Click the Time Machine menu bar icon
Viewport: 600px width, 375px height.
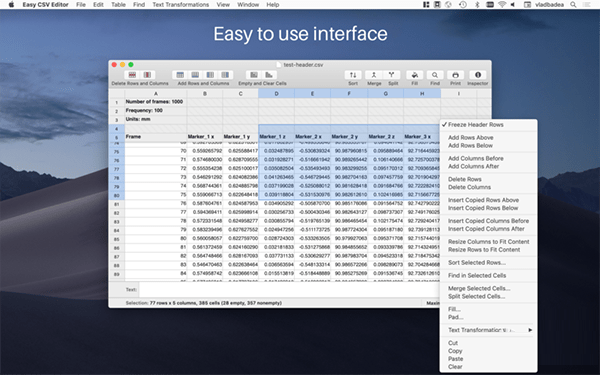(463, 5)
